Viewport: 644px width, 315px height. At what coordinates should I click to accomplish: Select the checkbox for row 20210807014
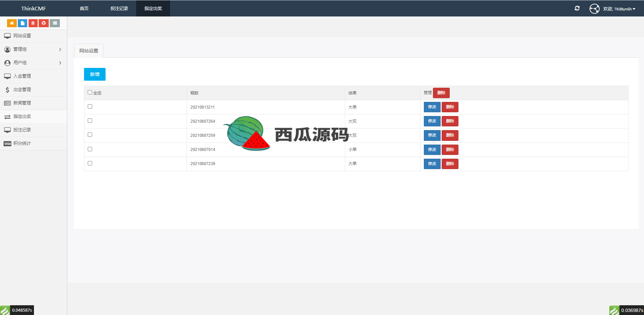pos(90,149)
